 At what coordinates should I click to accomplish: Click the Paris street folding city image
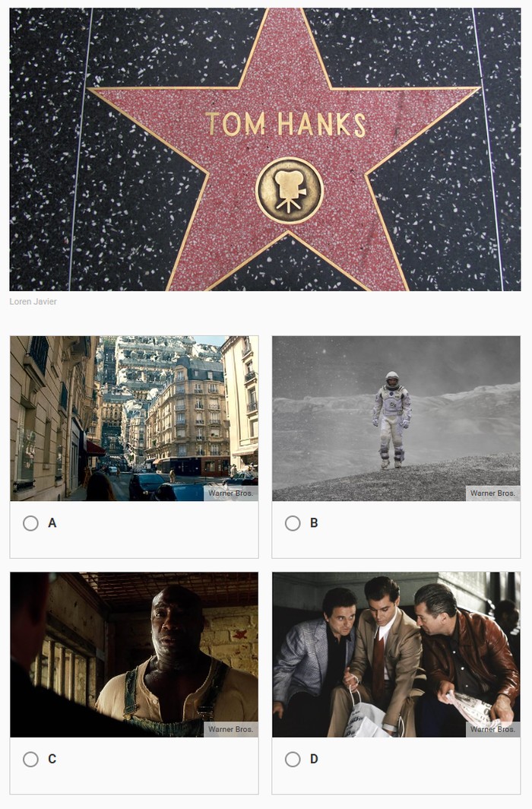134,418
